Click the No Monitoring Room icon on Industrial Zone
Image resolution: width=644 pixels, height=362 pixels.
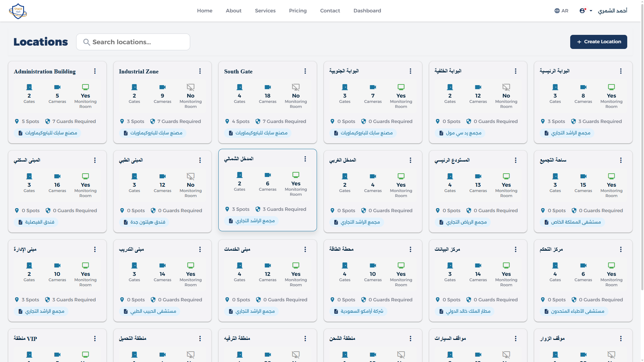pos(191,86)
